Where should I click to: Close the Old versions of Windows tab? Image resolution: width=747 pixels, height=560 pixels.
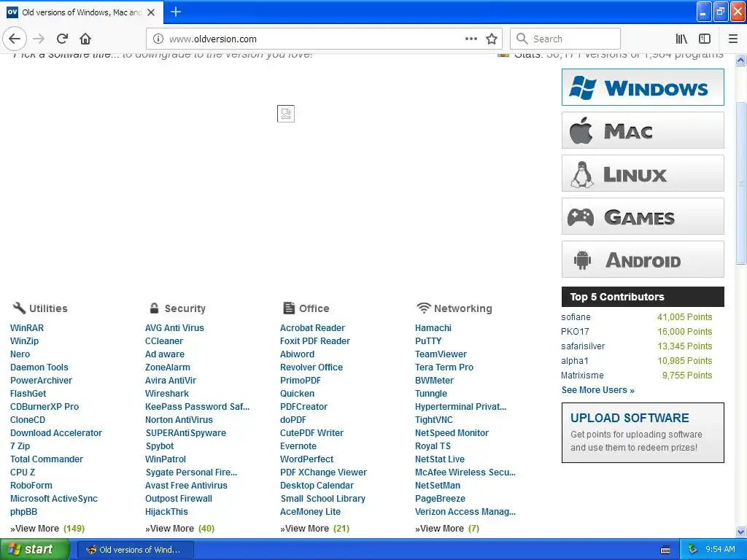(151, 12)
